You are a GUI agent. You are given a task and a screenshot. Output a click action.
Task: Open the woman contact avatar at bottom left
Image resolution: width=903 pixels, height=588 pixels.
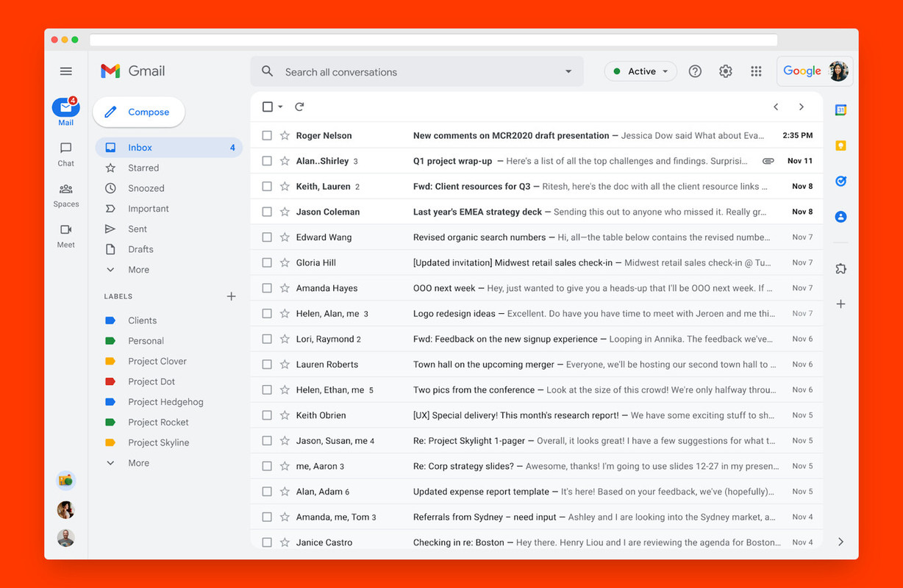[x=66, y=509]
